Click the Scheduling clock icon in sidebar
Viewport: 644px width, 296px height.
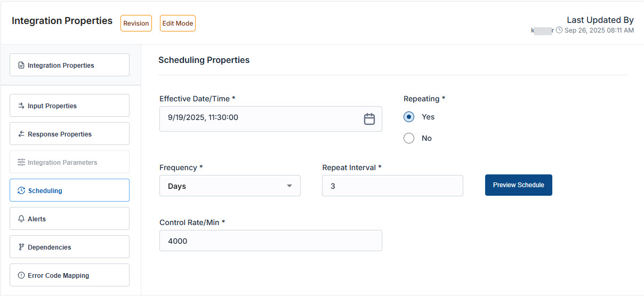[x=21, y=190]
